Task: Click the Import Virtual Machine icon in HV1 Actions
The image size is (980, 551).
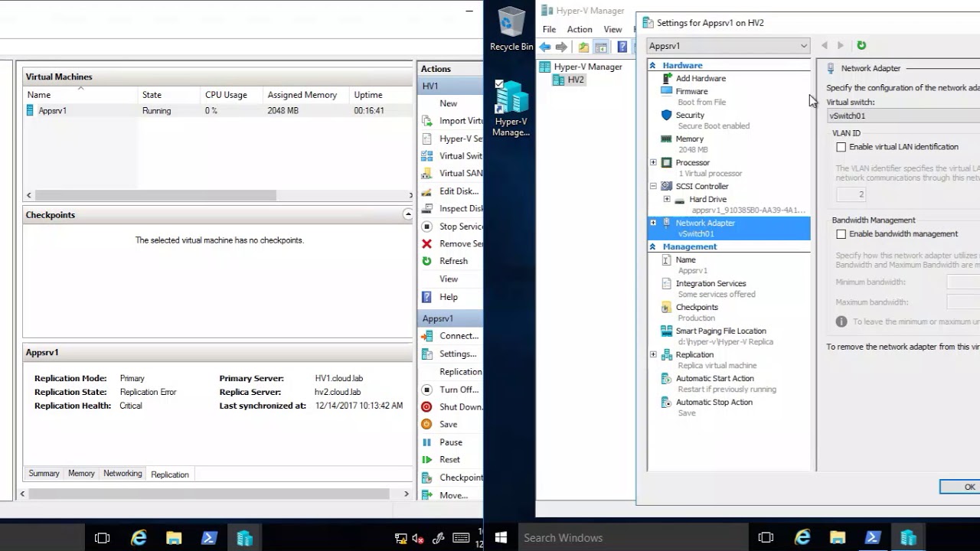Action: (x=426, y=121)
